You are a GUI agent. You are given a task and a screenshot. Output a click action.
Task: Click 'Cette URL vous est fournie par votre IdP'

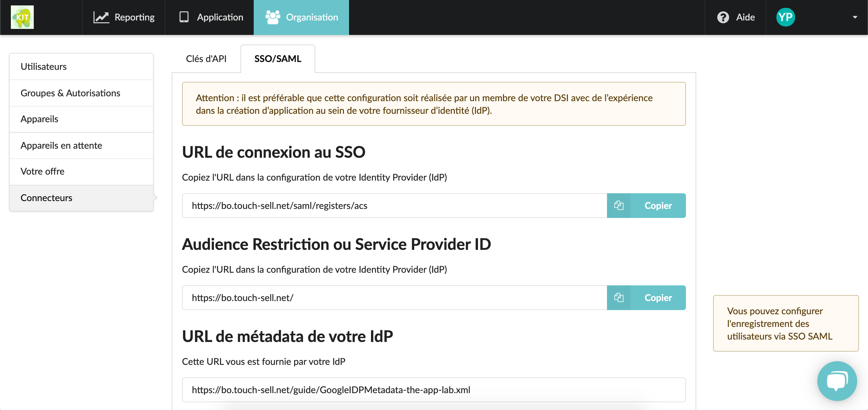click(x=263, y=362)
